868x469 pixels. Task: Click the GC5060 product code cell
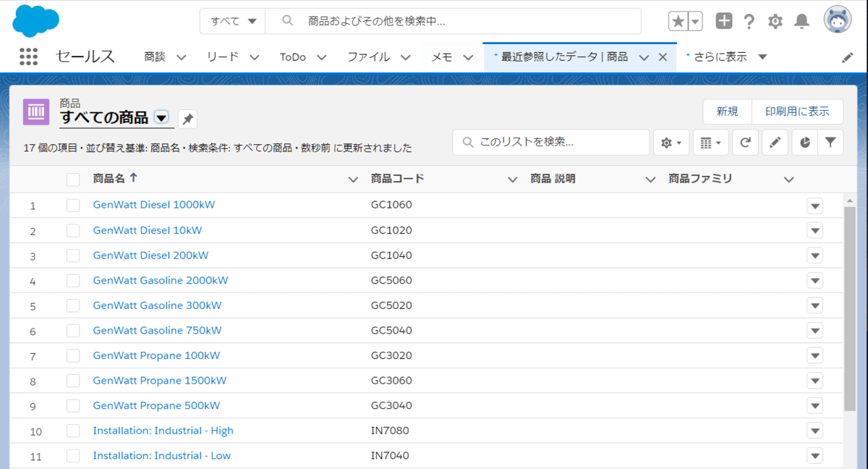391,281
